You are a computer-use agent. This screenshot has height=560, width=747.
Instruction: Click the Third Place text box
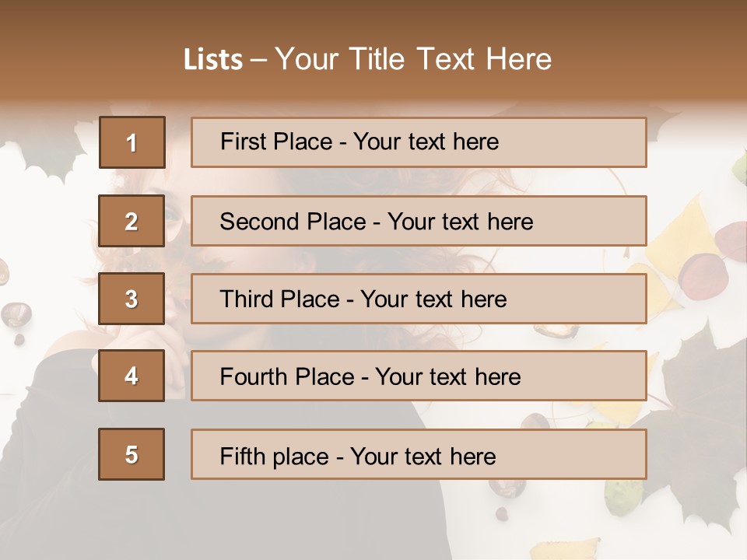click(419, 299)
